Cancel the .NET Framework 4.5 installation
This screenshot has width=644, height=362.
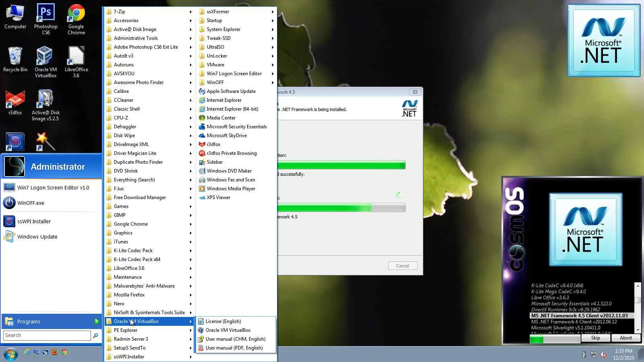pyautogui.click(x=402, y=266)
